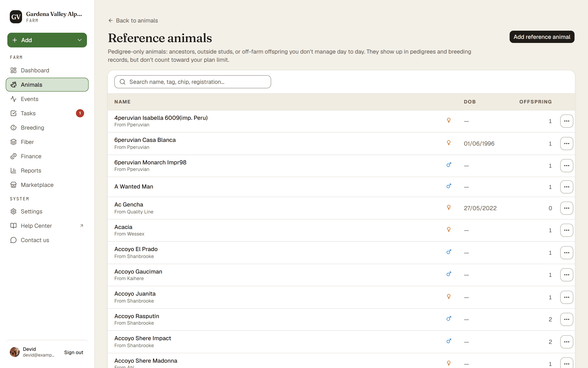Click the search name, tag, chip field
Screen dimensions: 588x368
click(193, 82)
